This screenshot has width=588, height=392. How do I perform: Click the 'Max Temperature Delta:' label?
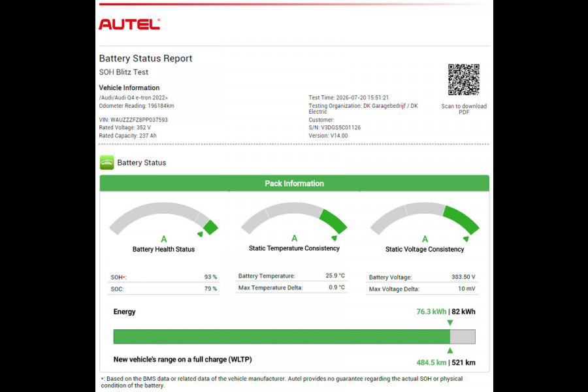pos(270,287)
